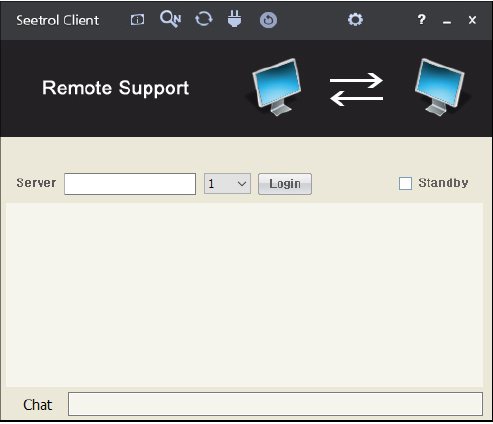Click the left computer monitor image
This screenshot has width=493, height=424.
(276, 87)
